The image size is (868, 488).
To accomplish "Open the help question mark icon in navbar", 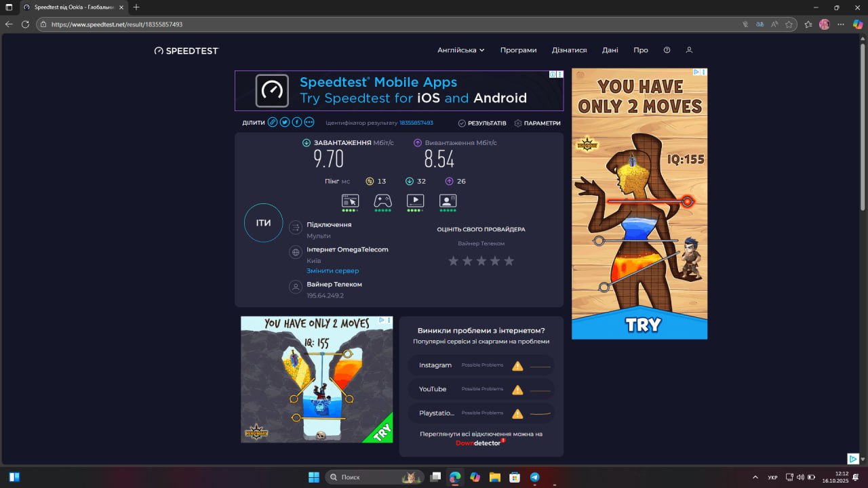I will pos(667,50).
